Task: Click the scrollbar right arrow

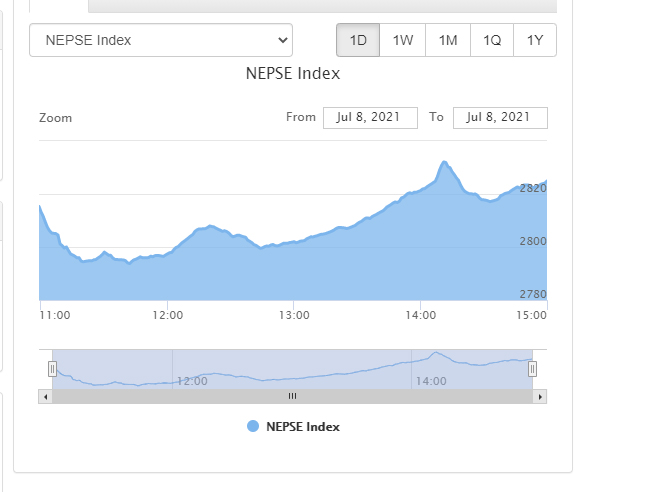Action: [x=541, y=397]
